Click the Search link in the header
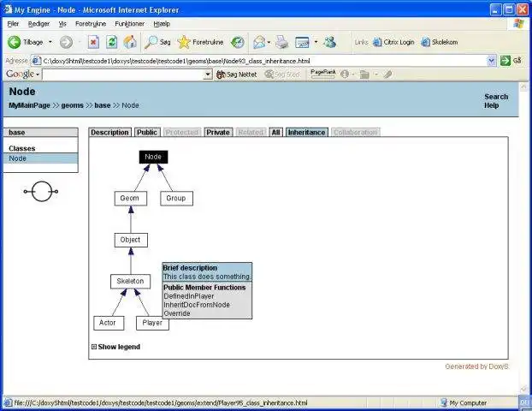The height and width of the screenshot is (411, 532). point(496,97)
